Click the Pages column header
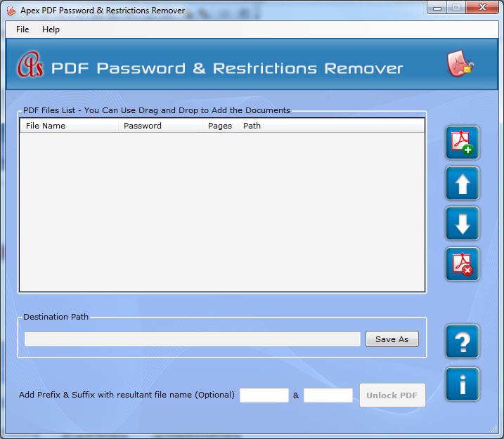The width and height of the screenshot is (504, 439). pos(220,126)
